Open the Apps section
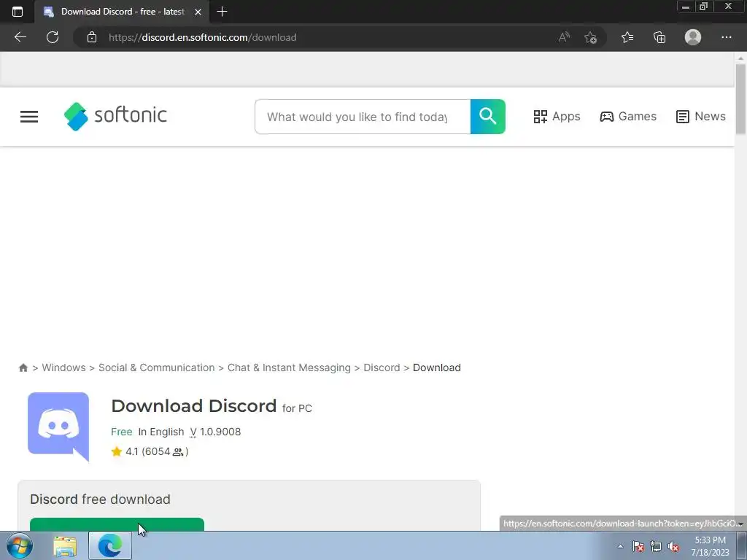Screen dimensions: 747x560 tap(557, 116)
